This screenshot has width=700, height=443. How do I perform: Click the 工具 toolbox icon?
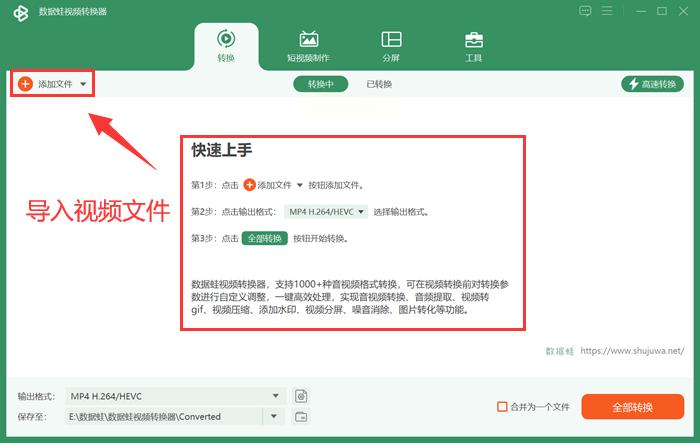(x=474, y=39)
